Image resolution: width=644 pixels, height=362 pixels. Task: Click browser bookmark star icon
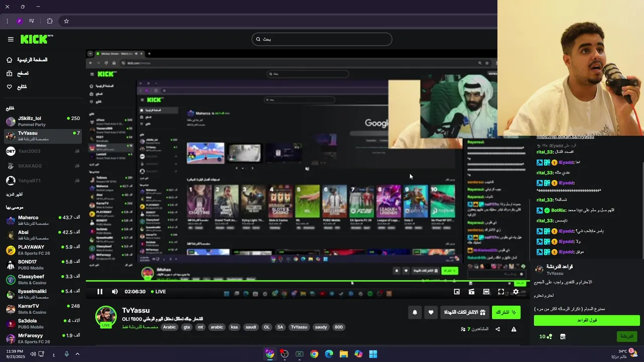pos(66,21)
